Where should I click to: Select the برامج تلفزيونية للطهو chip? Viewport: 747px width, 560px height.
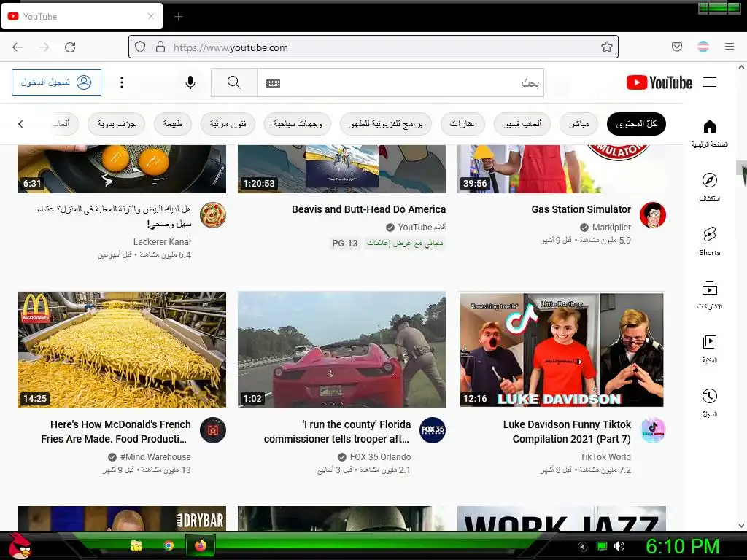(x=386, y=124)
